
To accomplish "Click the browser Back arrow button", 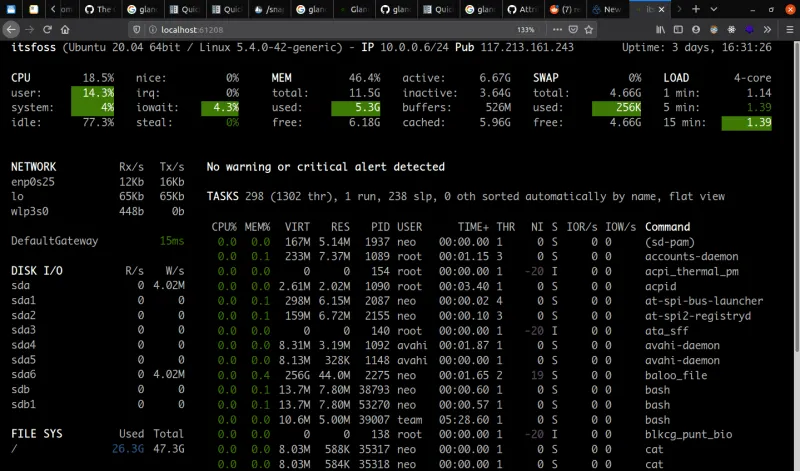I will 10,30.
